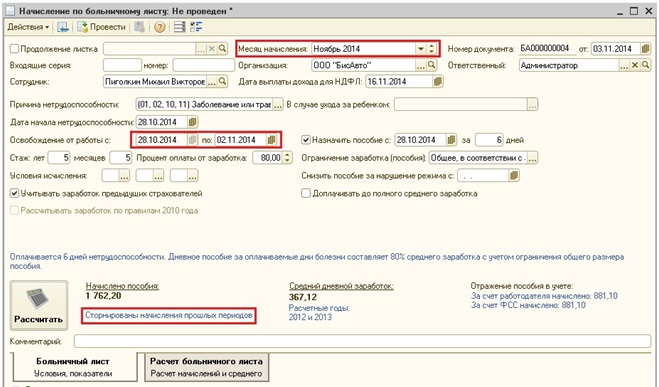Click the Месяц начисления spinner arrows
659x387 pixels.
tap(432, 49)
